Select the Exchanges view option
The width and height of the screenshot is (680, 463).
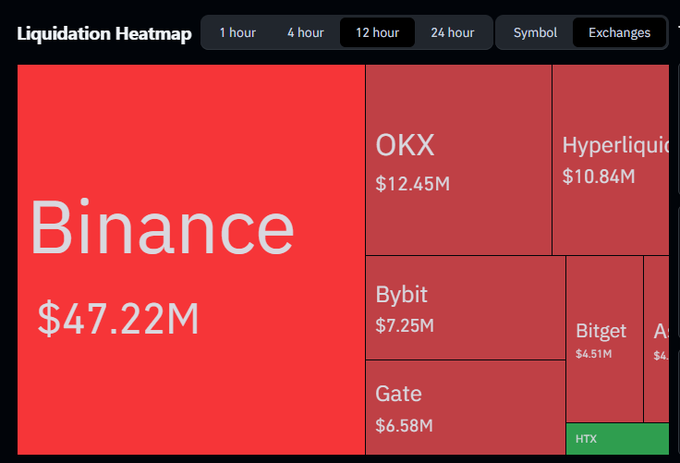(619, 33)
